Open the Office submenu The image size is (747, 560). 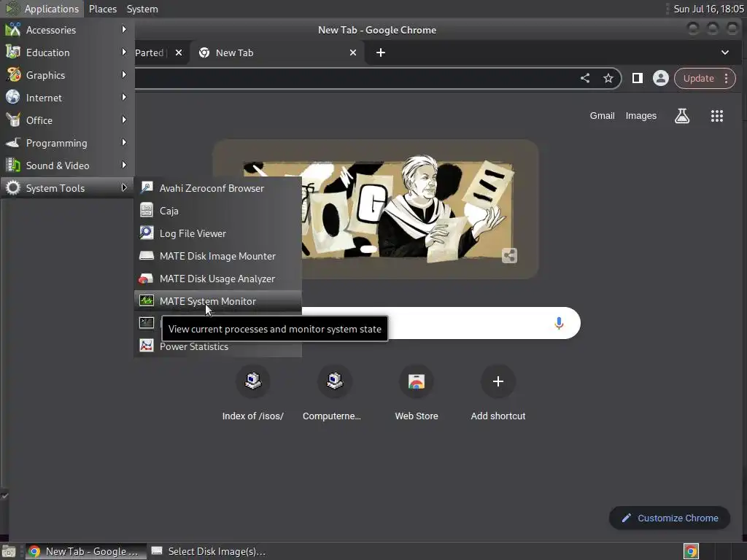tap(66, 120)
